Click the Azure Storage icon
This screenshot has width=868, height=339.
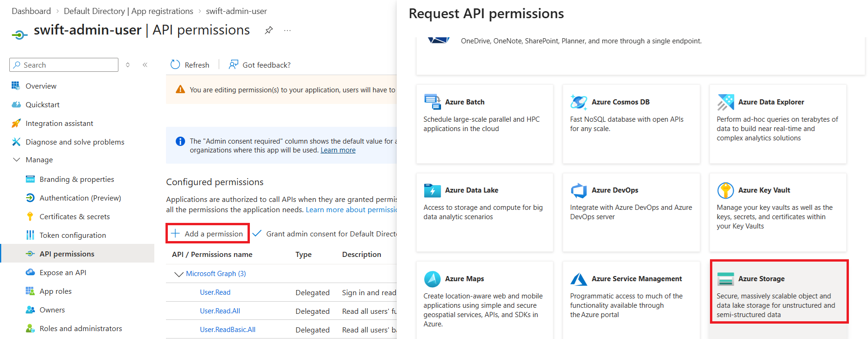click(x=726, y=279)
